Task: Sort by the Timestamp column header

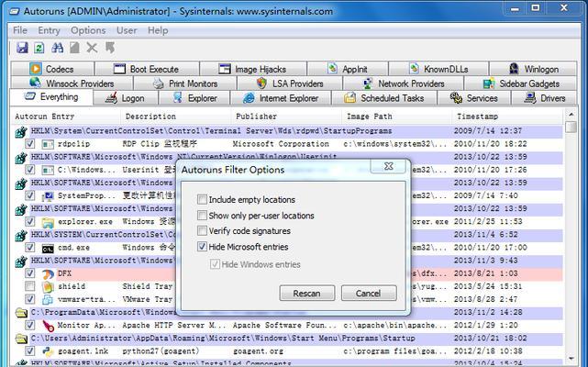Action: click(x=507, y=117)
